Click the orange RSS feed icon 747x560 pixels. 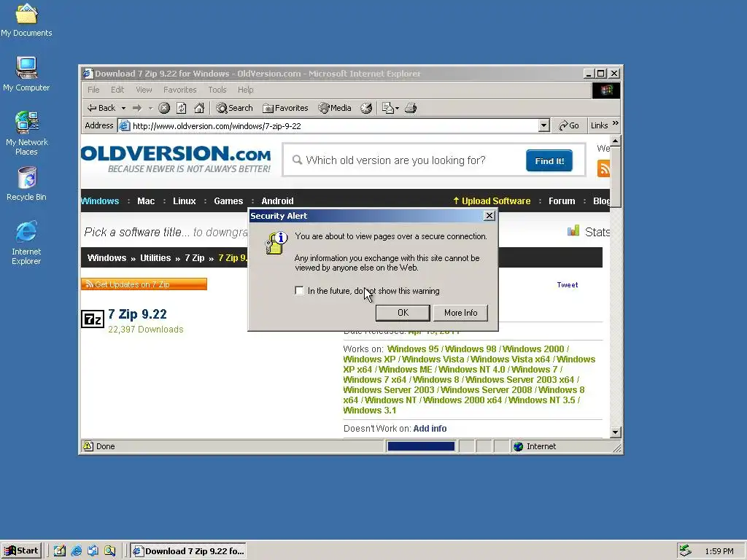(603, 168)
